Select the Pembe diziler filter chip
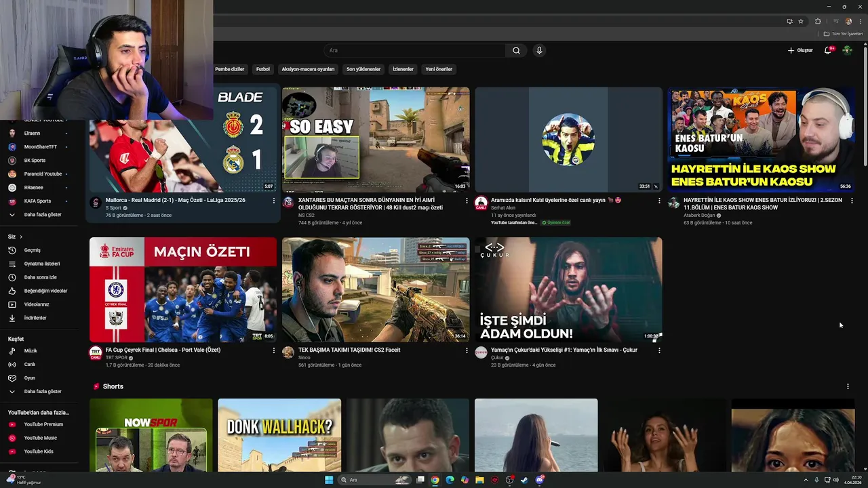The width and height of the screenshot is (868, 488). click(x=229, y=69)
